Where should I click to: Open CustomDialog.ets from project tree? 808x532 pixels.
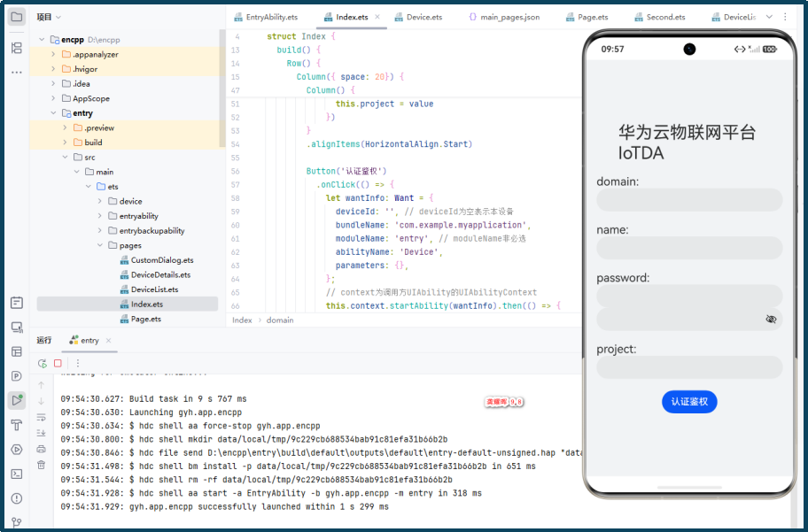tap(162, 260)
